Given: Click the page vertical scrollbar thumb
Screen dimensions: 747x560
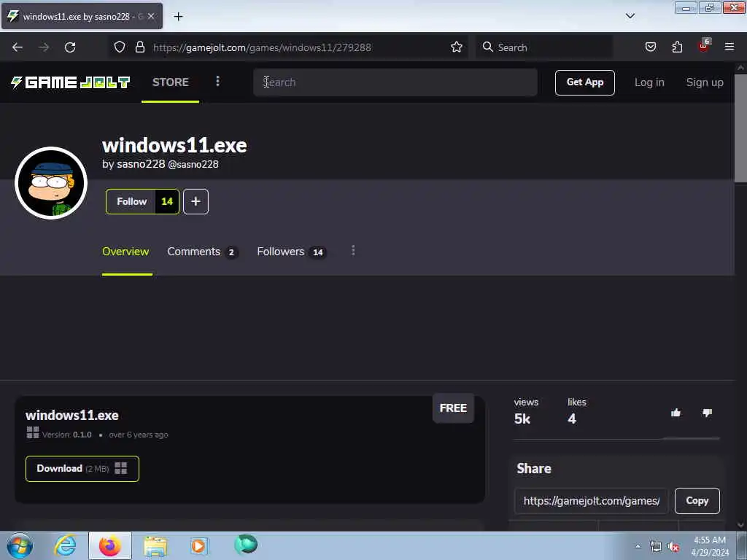Looking at the screenshot, I should [x=740, y=128].
